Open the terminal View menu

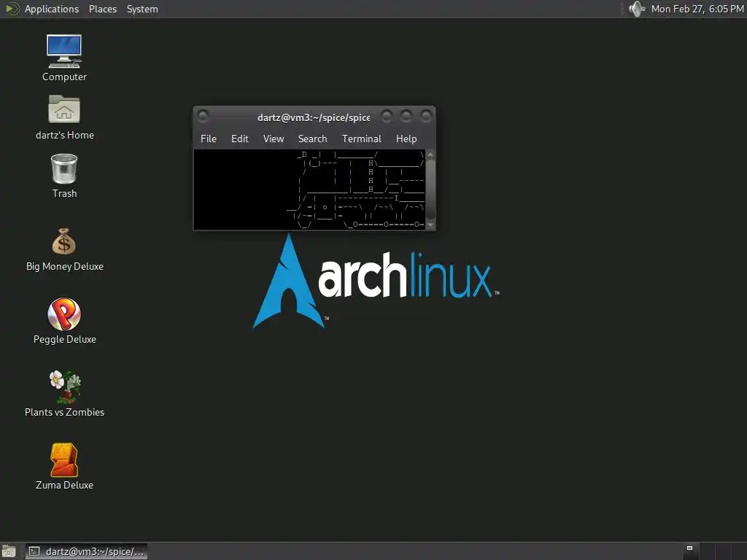tap(274, 139)
